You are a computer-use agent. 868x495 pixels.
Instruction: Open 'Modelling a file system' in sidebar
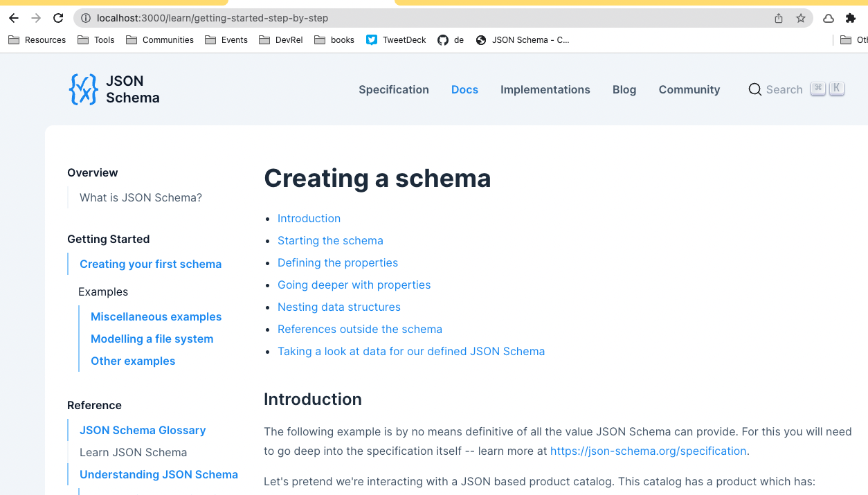pos(152,339)
